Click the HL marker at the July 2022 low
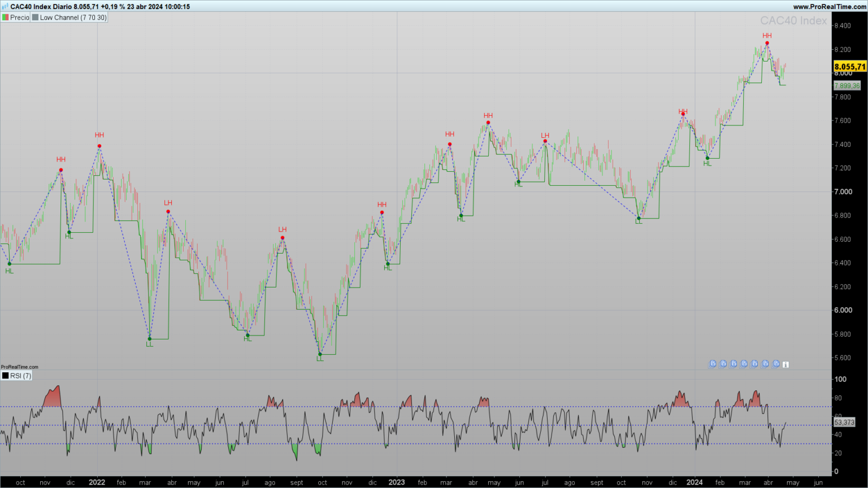868x488 pixels. pyautogui.click(x=248, y=339)
